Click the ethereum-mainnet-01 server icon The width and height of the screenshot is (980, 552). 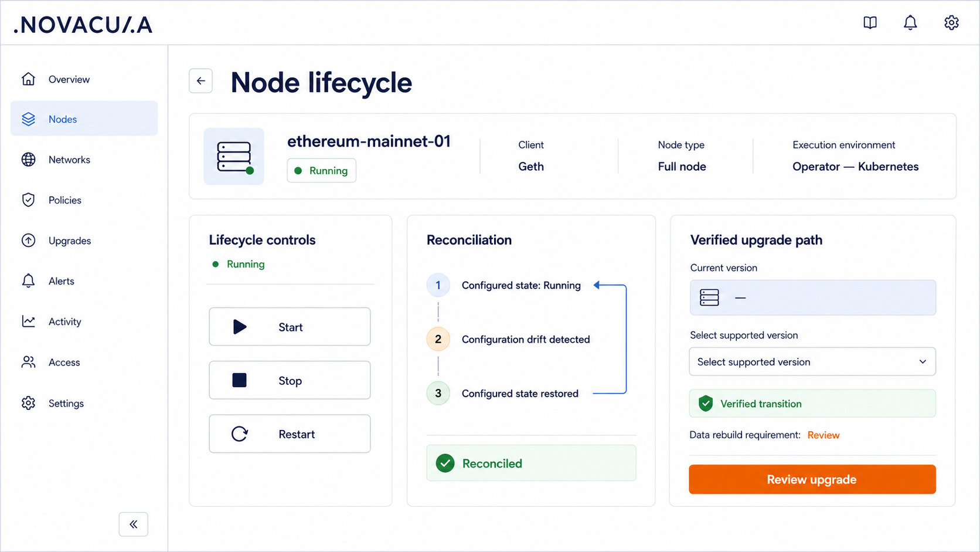point(234,157)
